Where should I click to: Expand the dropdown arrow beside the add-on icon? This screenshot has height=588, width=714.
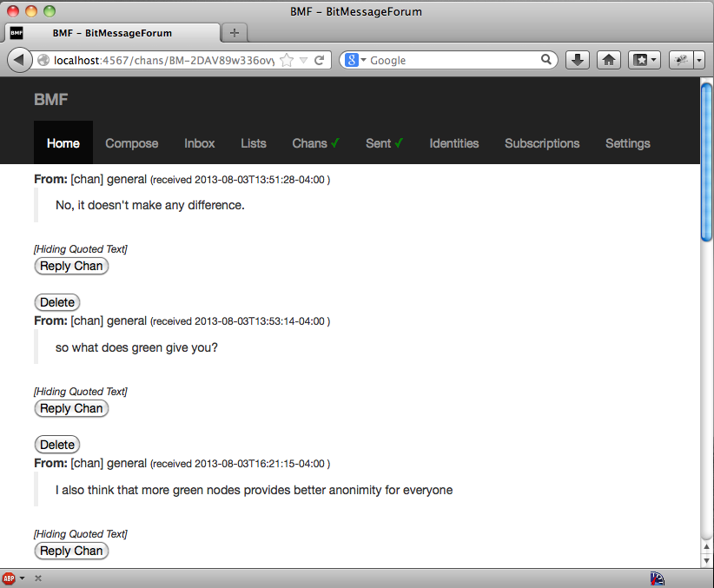tap(699, 60)
